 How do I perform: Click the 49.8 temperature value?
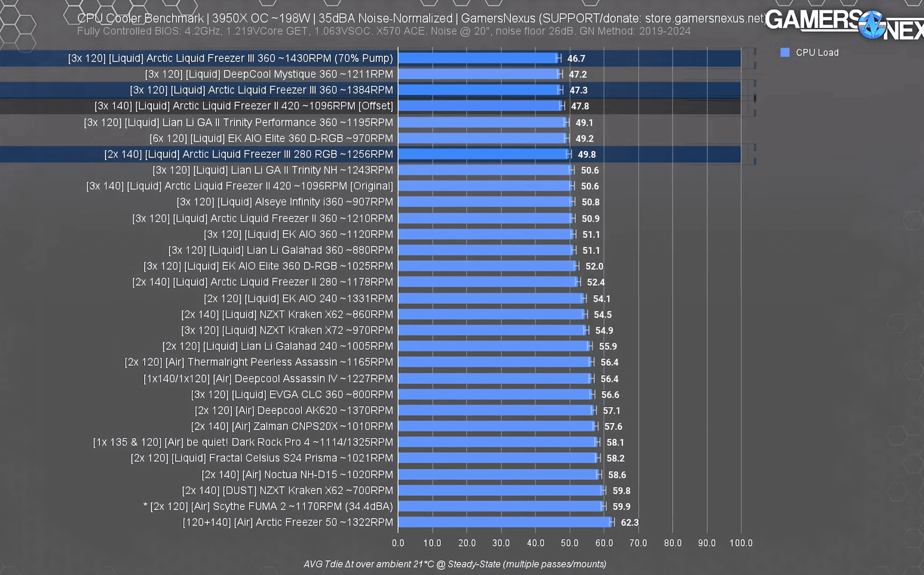(x=587, y=154)
